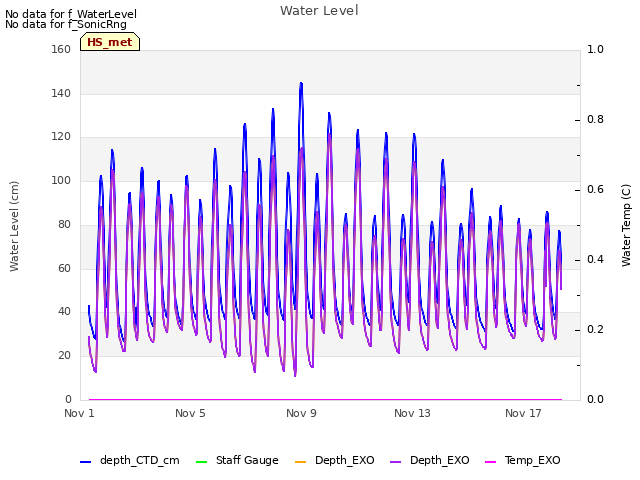Screen dimensions: 640x480
Task: Toggle Temp_EXO legend entry
Action: click(x=522, y=460)
